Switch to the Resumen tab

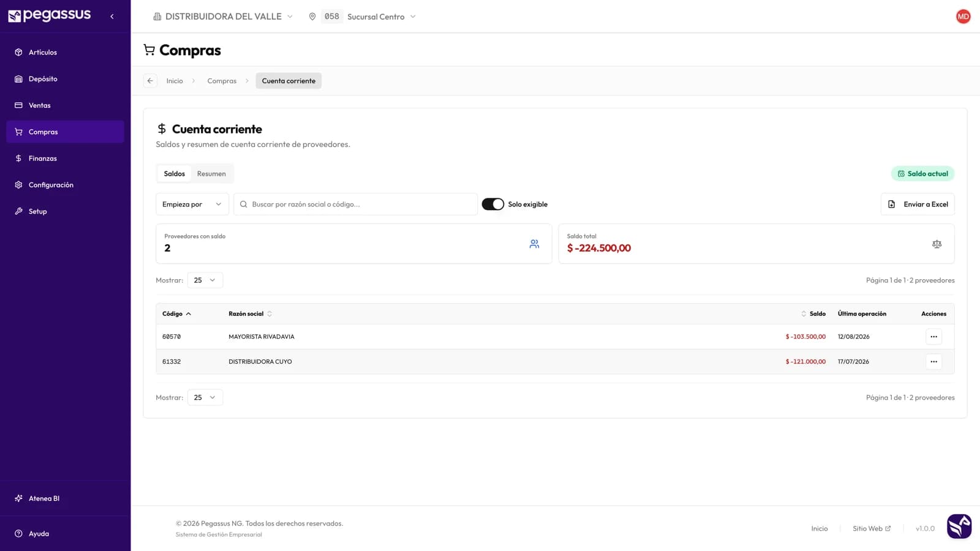[x=211, y=174]
